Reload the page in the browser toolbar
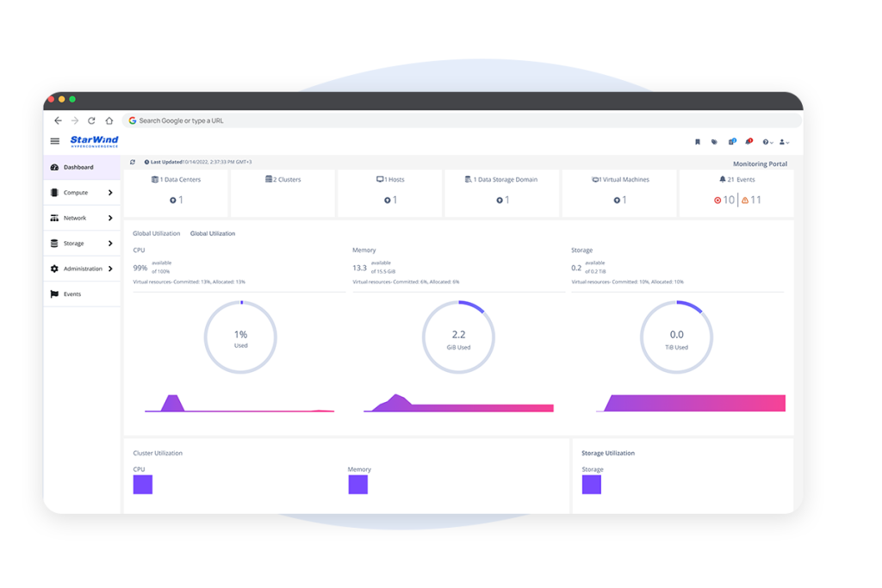 pos(91,121)
